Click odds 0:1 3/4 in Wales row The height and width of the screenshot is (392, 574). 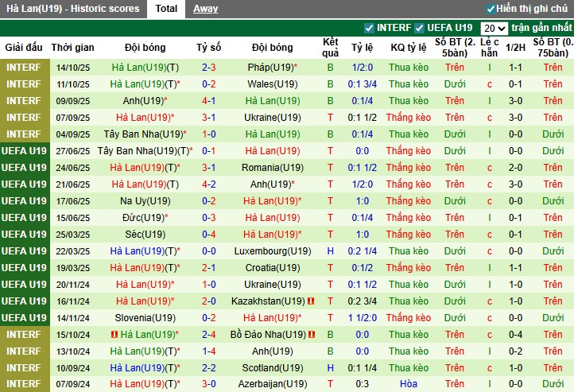(x=362, y=84)
